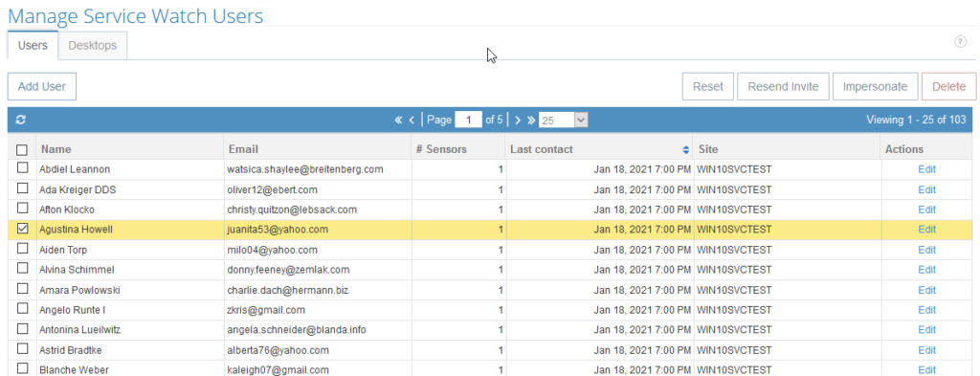The image size is (980, 376).
Task: Go to previous page of users
Action: pyautogui.click(x=412, y=120)
